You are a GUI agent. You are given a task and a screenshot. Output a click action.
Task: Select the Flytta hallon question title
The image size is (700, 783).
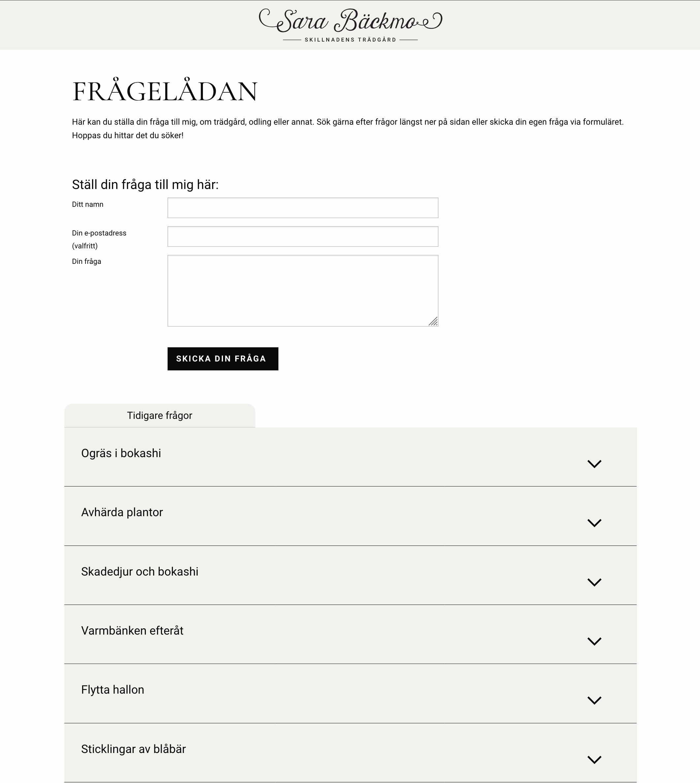(113, 690)
